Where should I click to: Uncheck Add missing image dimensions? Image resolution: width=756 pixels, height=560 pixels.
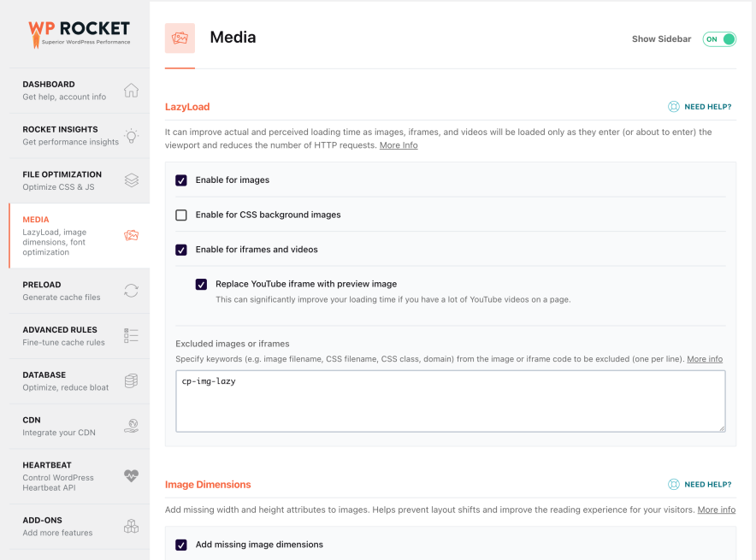pos(180,544)
